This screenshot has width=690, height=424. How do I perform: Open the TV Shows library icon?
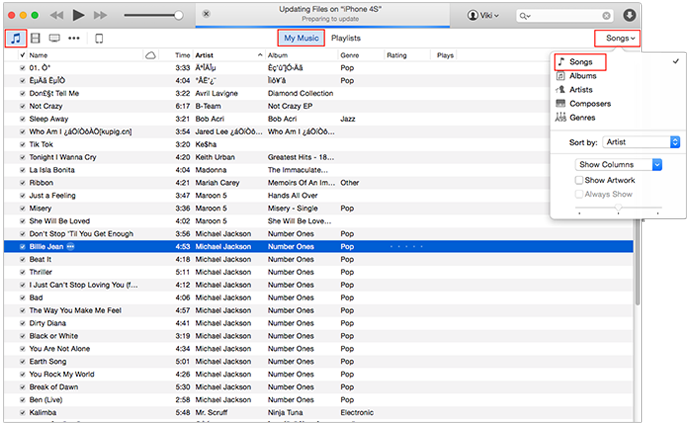pyautogui.click(x=55, y=38)
